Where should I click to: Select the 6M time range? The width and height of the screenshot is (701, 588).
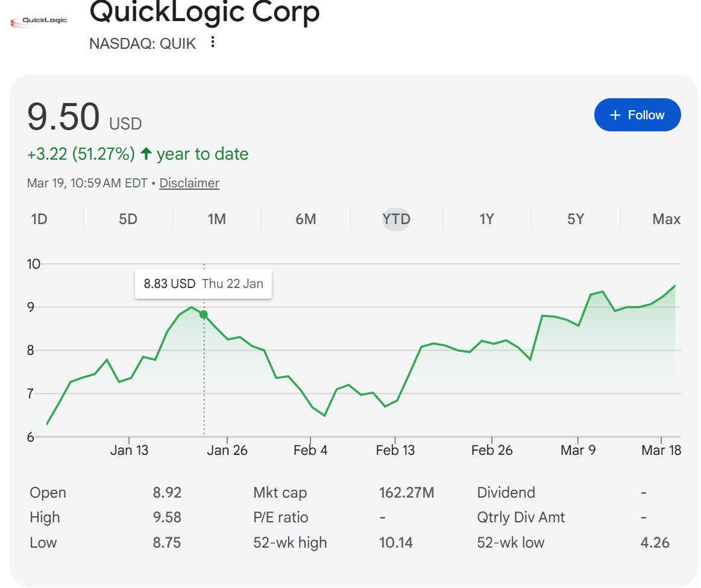[x=306, y=219]
